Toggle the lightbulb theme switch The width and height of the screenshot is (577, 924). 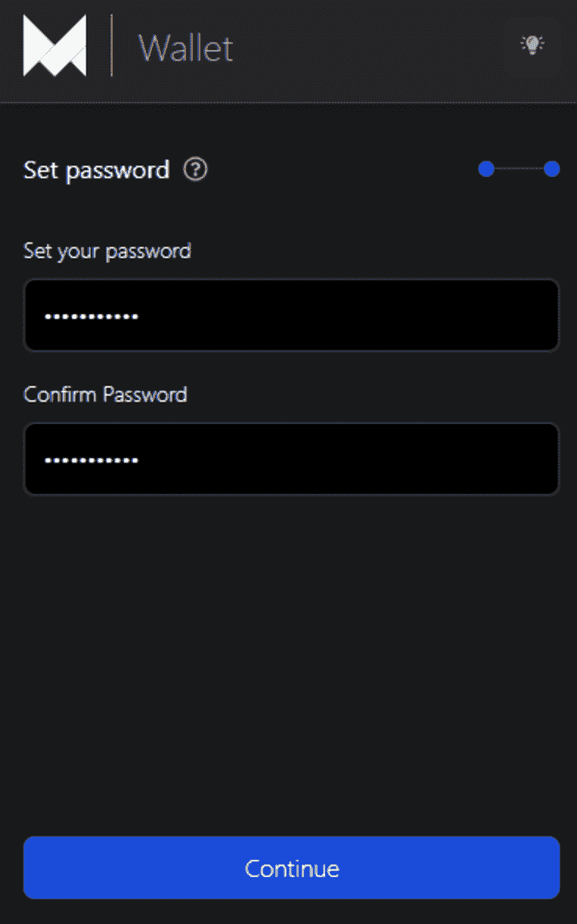point(532,45)
